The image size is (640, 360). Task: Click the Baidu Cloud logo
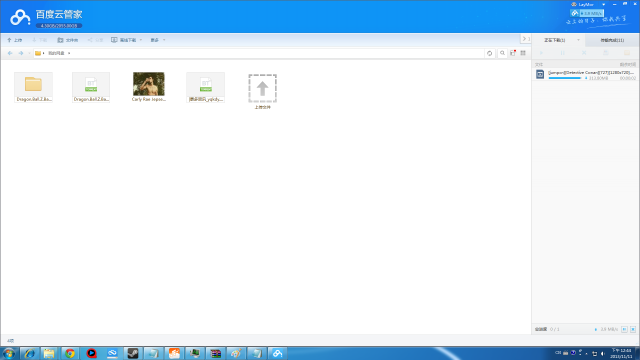(20, 17)
